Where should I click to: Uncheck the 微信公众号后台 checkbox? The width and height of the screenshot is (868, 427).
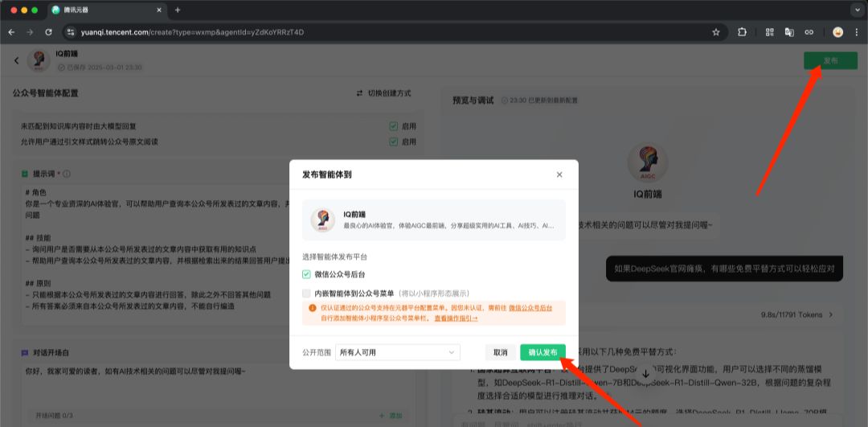(306, 274)
